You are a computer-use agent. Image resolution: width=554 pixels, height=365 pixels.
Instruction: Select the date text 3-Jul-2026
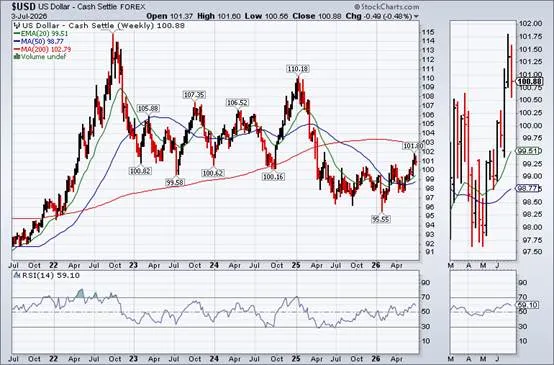click(29, 16)
